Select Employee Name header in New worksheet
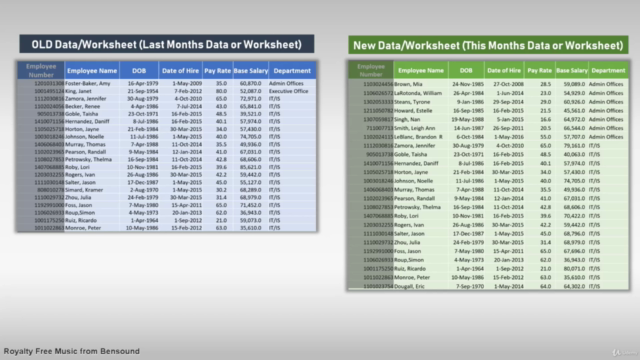The image size is (640, 360). pos(421,70)
